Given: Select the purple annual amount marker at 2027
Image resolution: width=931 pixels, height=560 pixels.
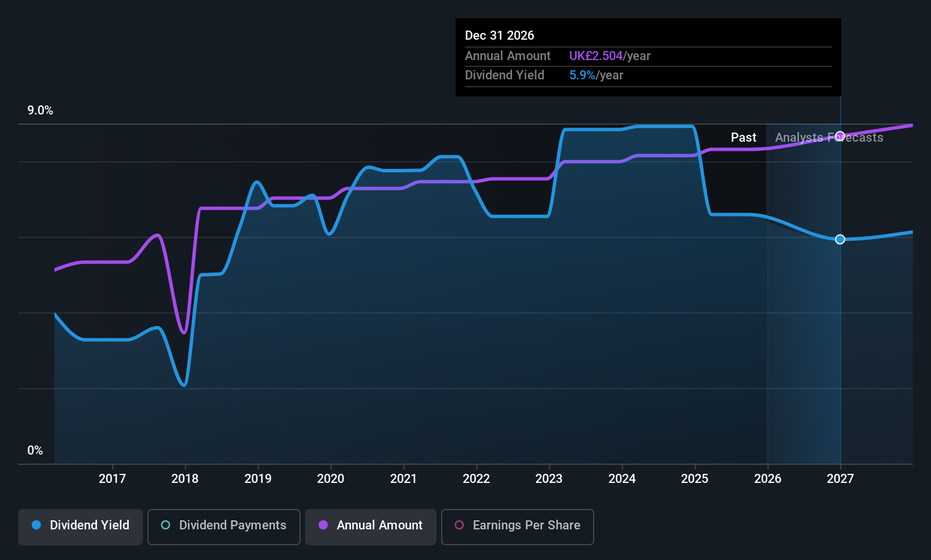Looking at the screenshot, I should (840, 136).
